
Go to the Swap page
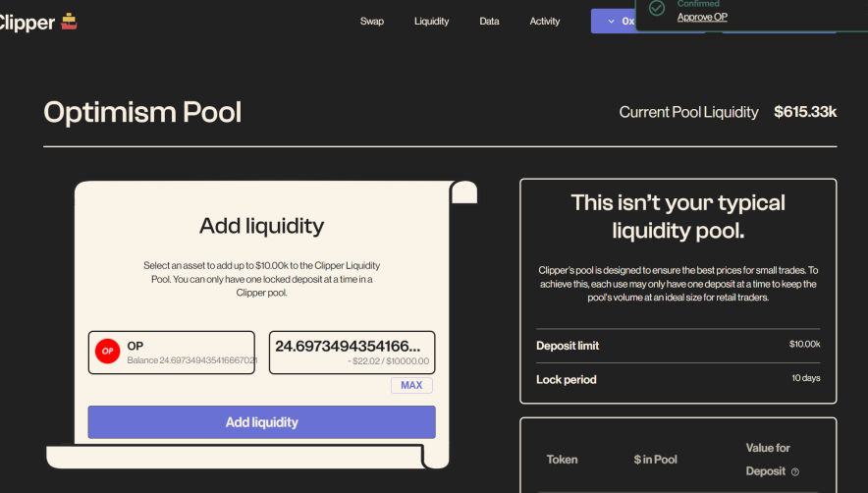tap(372, 21)
